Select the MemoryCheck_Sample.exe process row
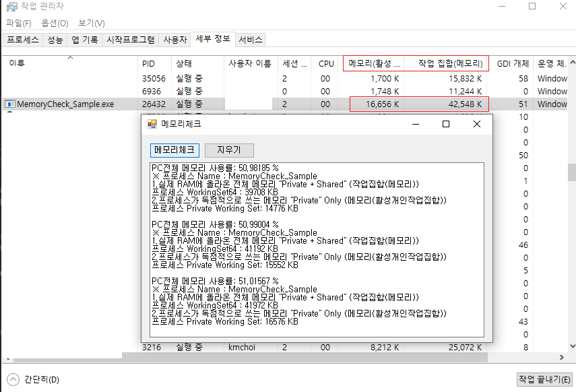This screenshot has width=576, height=392. tap(285, 104)
